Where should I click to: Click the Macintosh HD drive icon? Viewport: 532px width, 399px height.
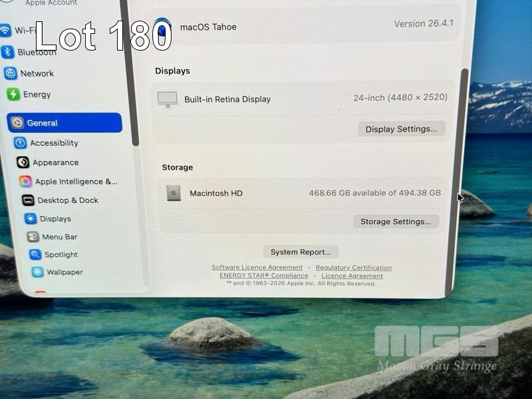coord(174,193)
